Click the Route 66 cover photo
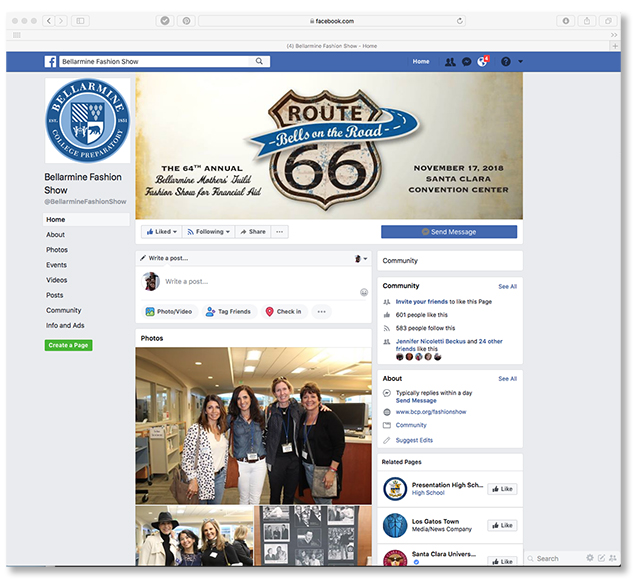This screenshot has height=579, width=640. click(x=329, y=146)
